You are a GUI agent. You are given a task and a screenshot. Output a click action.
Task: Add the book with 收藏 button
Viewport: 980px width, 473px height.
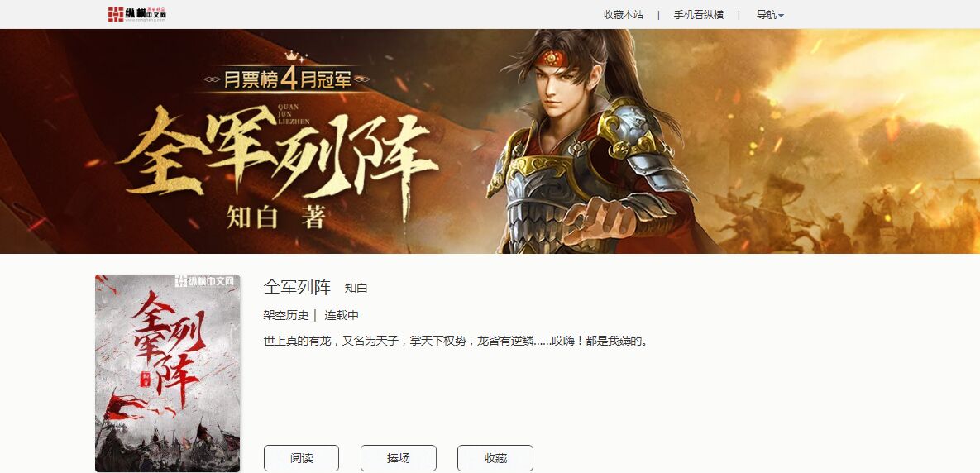pos(495,458)
